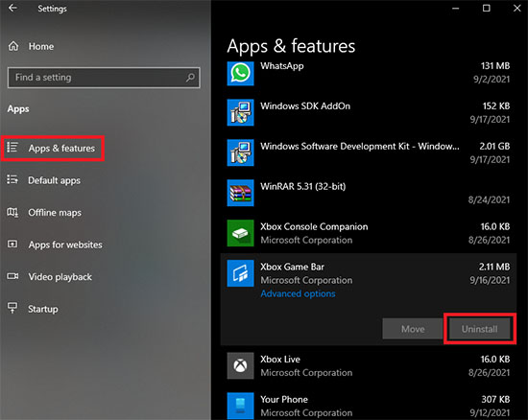Select the Windows SDK AddOn entry

click(x=305, y=105)
